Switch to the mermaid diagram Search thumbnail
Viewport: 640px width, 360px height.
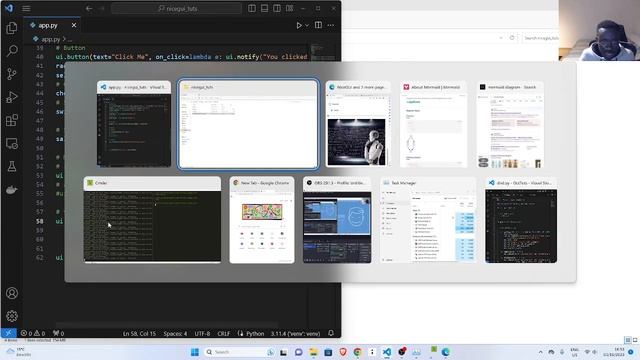[510, 124]
